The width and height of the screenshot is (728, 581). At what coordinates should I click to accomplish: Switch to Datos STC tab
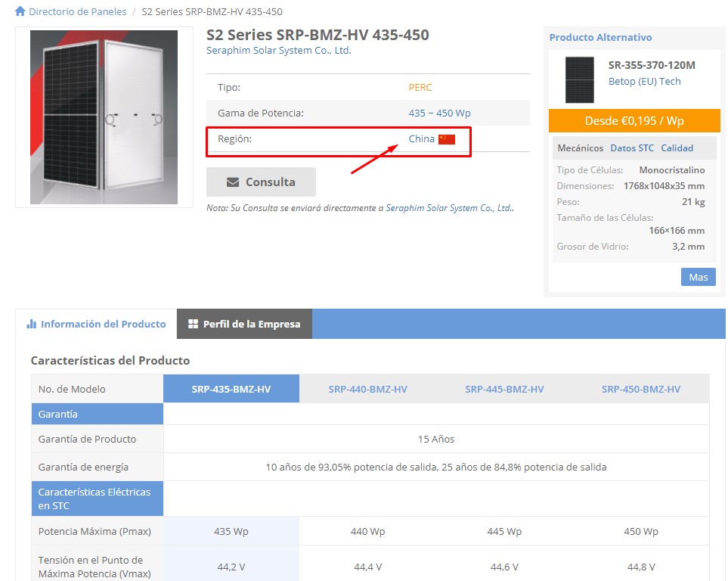pyautogui.click(x=632, y=148)
